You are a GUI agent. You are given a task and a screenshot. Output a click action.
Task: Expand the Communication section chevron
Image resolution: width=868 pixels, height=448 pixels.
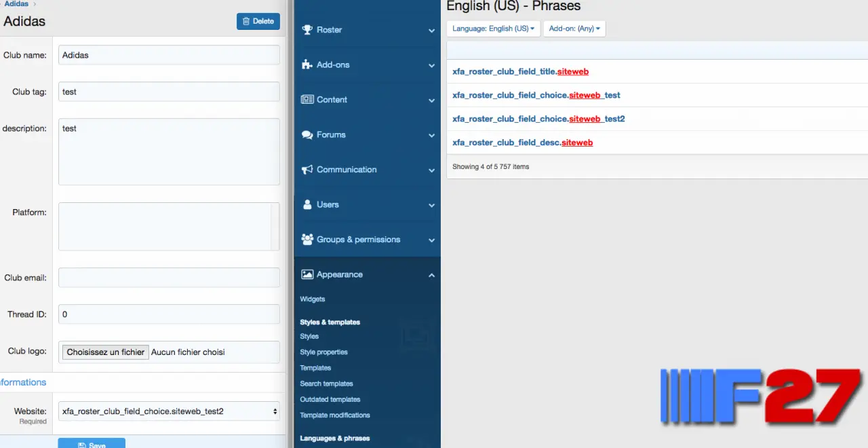click(431, 170)
